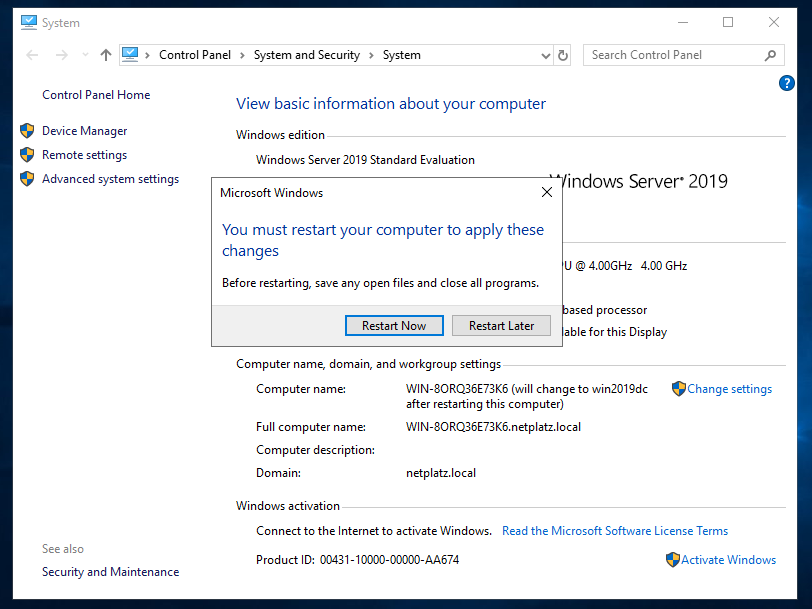
Task: Expand the chevron after Control Panel breadcrumb
Action: pyautogui.click(x=242, y=55)
